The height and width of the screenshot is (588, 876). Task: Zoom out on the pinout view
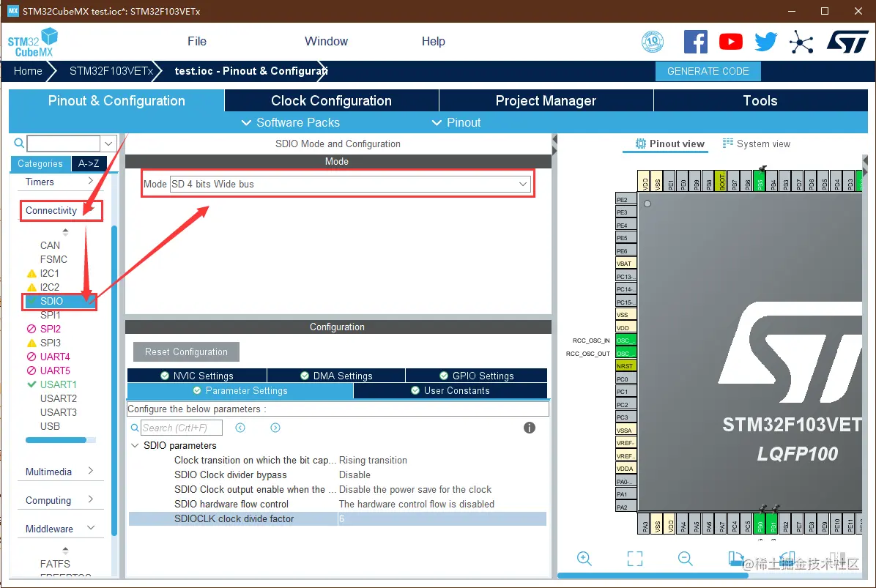[x=685, y=559]
